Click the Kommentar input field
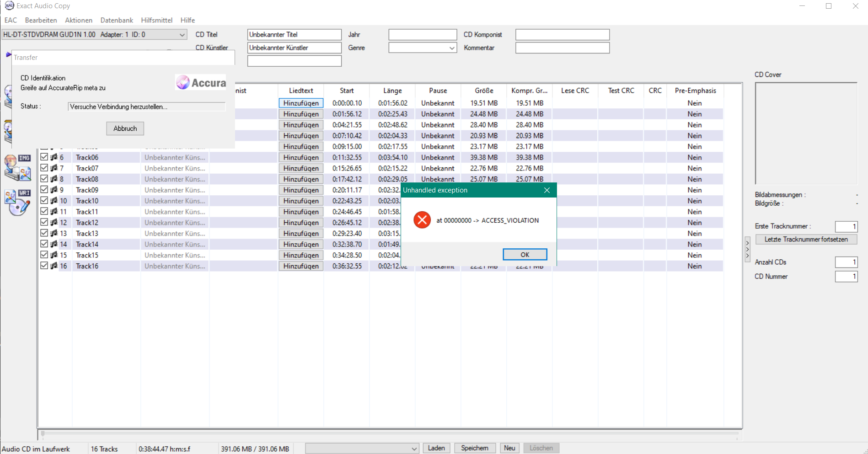 (x=563, y=48)
